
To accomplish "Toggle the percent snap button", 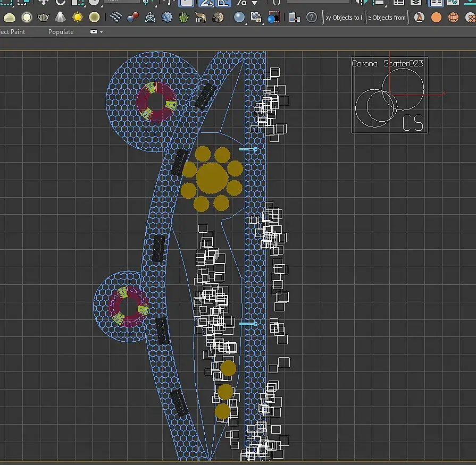I will (x=241, y=3).
